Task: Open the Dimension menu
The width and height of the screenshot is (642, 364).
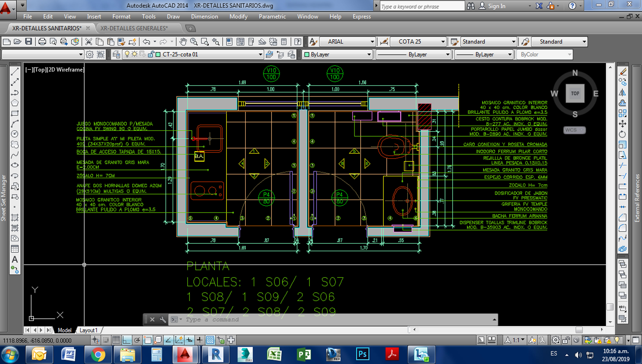Action: tap(204, 16)
